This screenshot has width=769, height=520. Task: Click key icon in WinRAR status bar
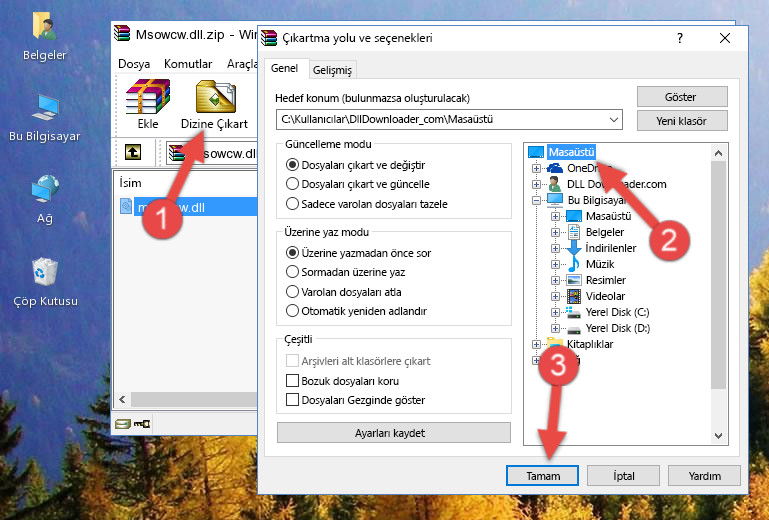142,424
